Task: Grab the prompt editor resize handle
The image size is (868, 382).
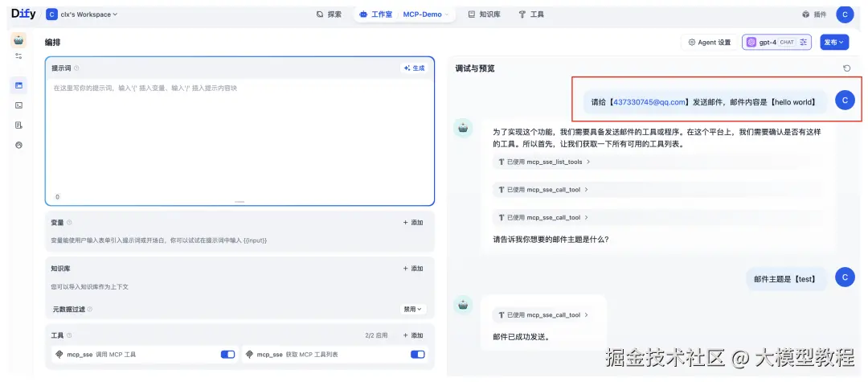Action: (x=240, y=202)
